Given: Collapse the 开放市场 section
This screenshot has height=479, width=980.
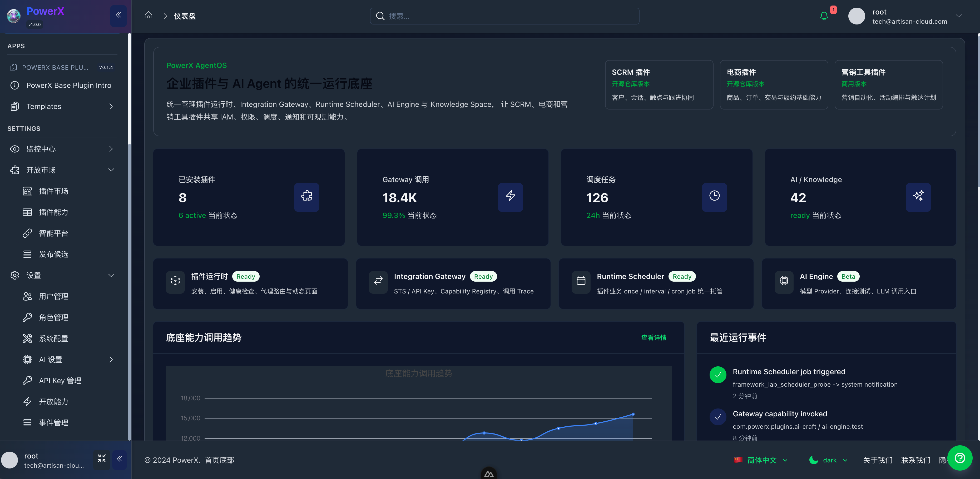Looking at the screenshot, I should 63,170.
